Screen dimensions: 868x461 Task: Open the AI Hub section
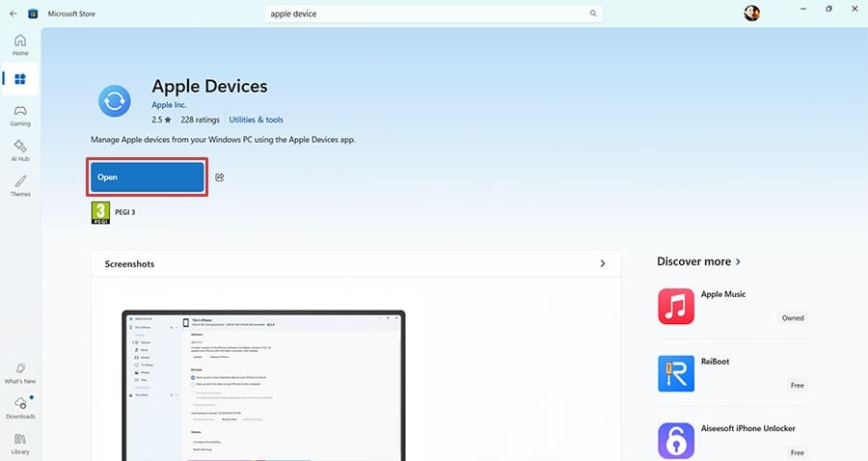(20, 150)
